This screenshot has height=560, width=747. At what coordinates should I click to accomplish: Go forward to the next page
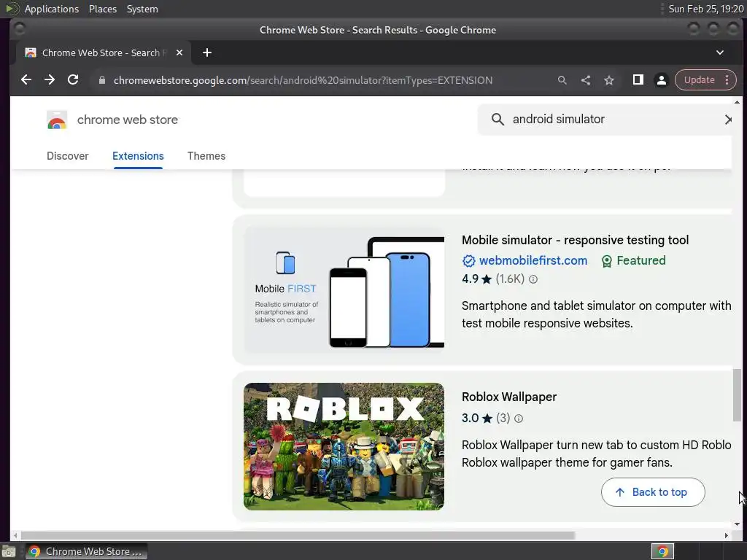pyautogui.click(x=50, y=80)
